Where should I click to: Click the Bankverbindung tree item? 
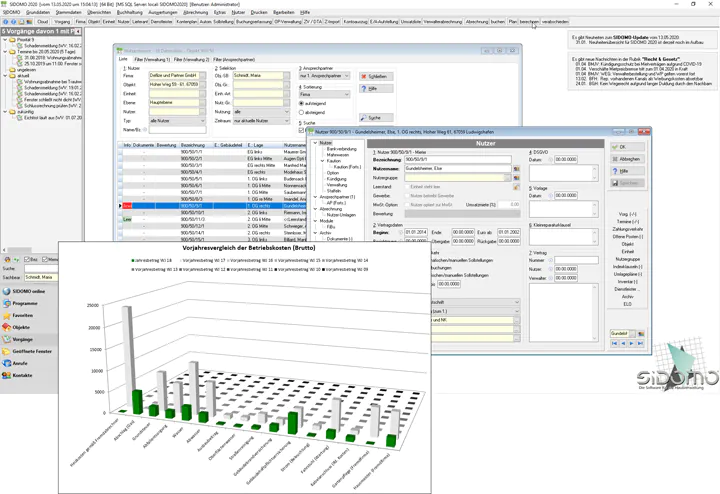click(341, 149)
